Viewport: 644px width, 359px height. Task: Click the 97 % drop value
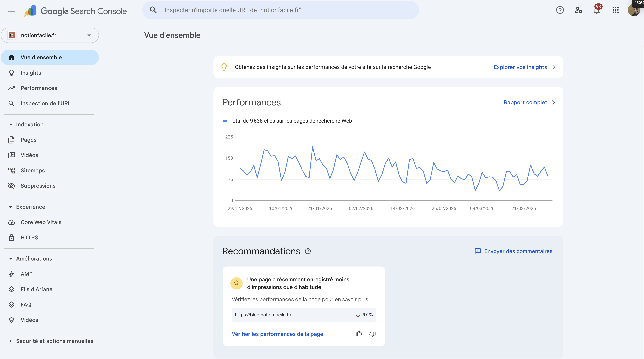[368, 315]
